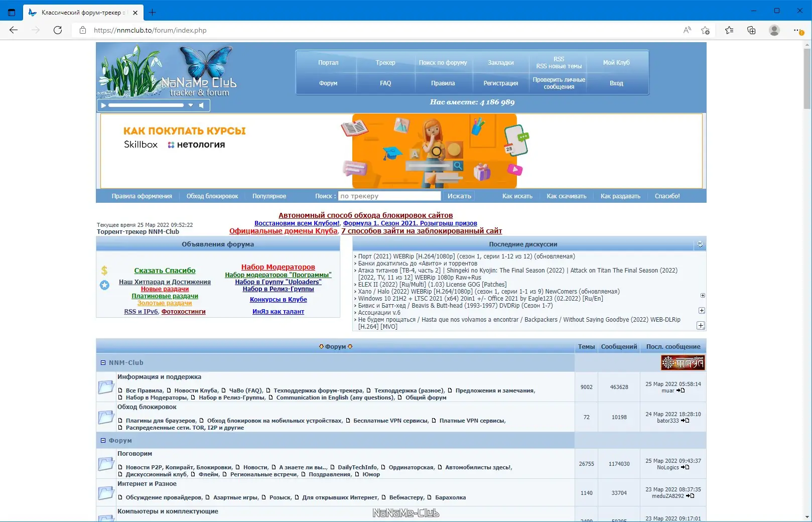Focus the по трекеру search field
The image size is (812, 522).
(x=389, y=196)
